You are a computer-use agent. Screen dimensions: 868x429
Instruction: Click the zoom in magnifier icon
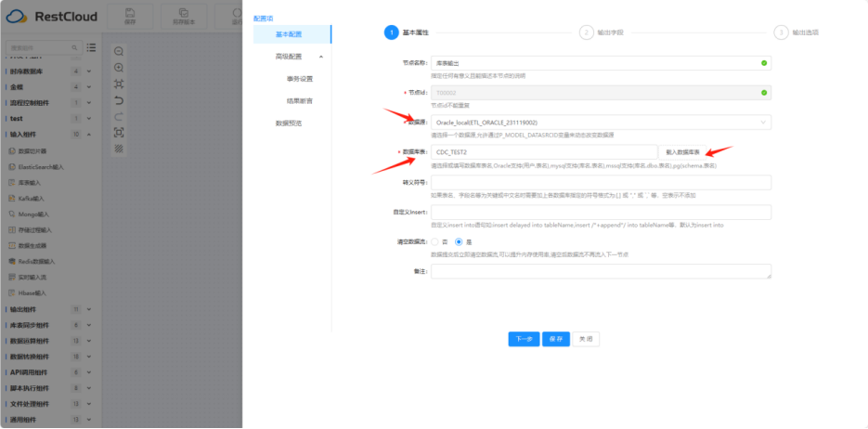(x=119, y=68)
